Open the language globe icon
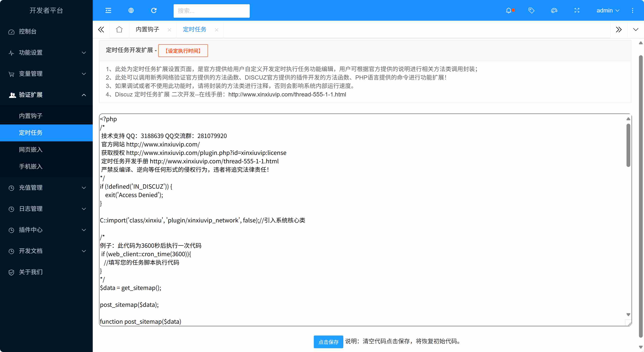Screen dimensions: 644x352 pyautogui.click(x=131, y=11)
